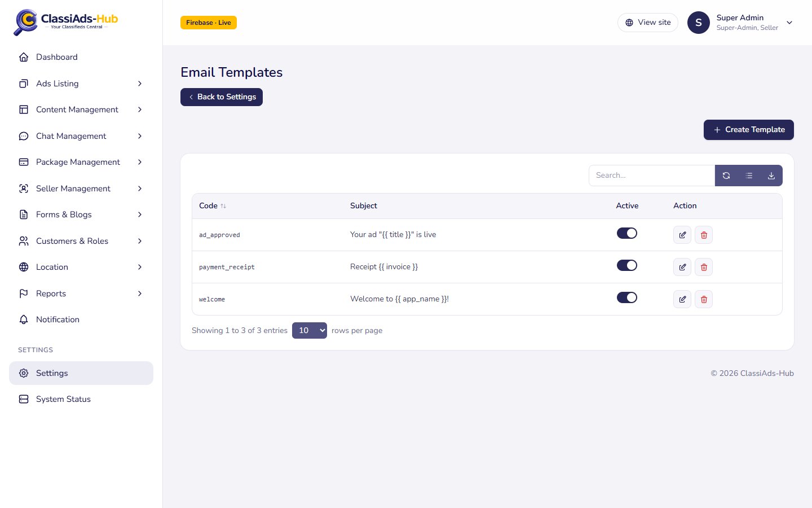Delete the ad_approved template
Viewport: 812px width, 508px height.
(704, 235)
